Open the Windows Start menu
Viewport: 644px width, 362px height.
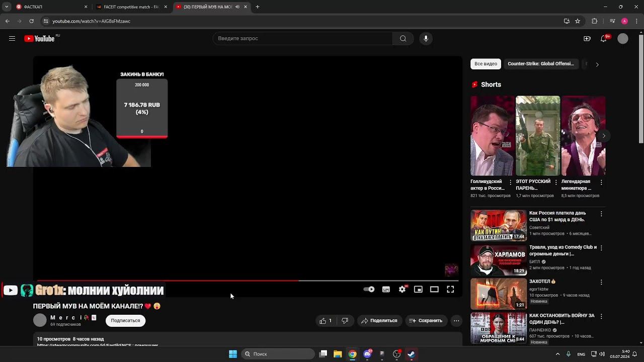click(x=232, y=354)
